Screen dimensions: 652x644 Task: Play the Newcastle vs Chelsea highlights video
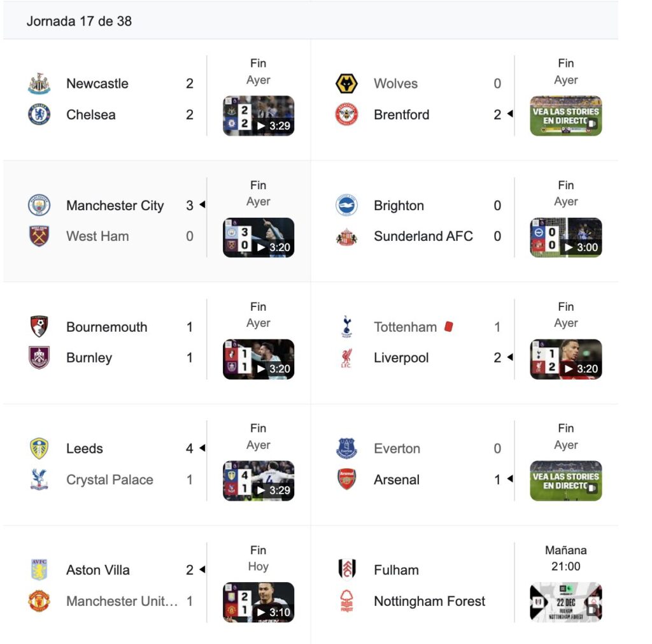(258, 115)
